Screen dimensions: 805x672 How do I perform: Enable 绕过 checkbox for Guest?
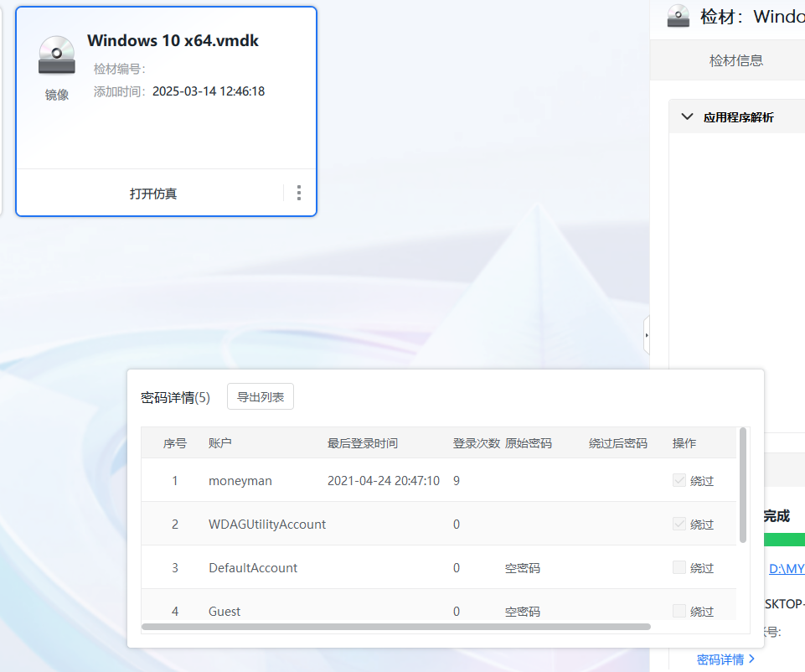click(679, 611)
